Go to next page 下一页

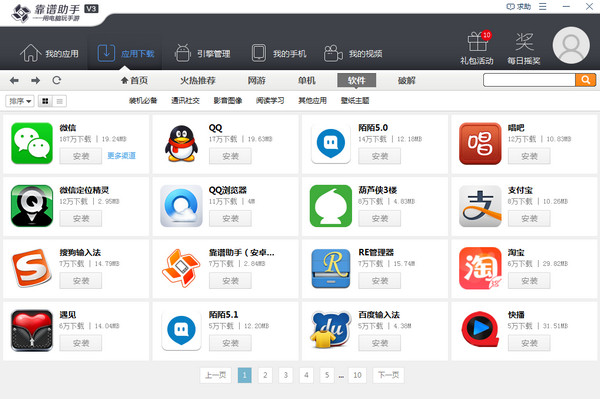[388, 375]
